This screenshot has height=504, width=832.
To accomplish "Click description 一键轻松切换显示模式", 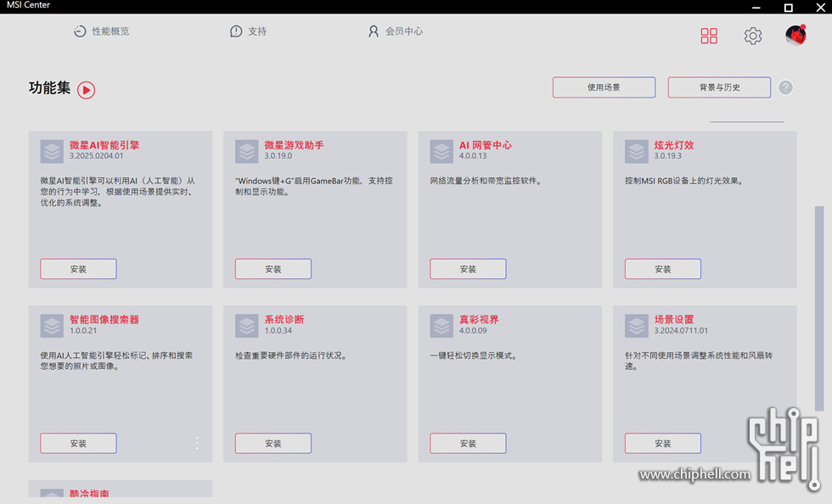I will click(474, 356).
